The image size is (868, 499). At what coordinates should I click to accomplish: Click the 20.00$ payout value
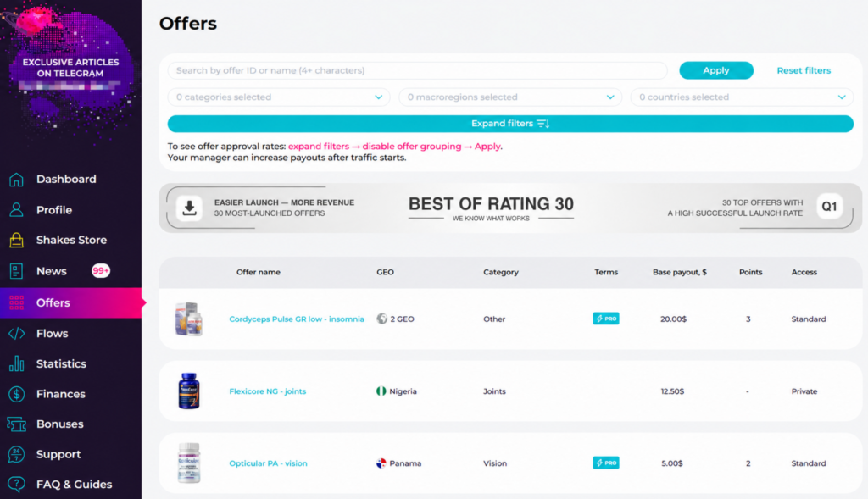point(673,319)
